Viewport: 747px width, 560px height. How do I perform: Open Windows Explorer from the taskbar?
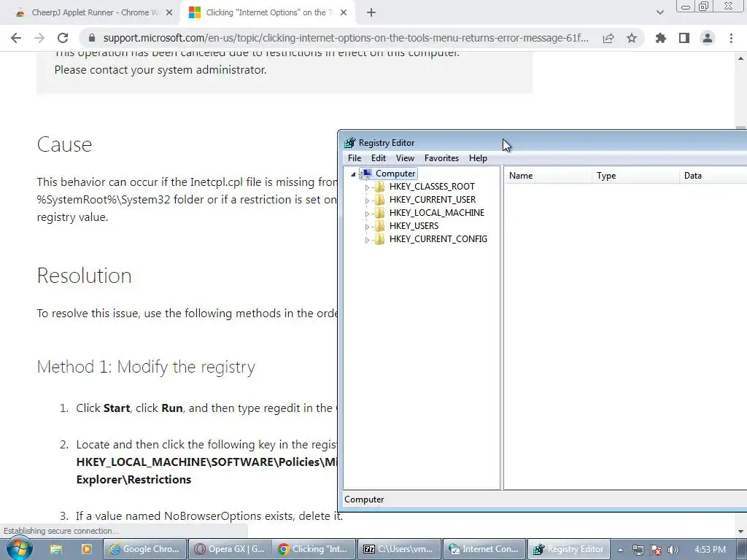[x=55, y=549]
